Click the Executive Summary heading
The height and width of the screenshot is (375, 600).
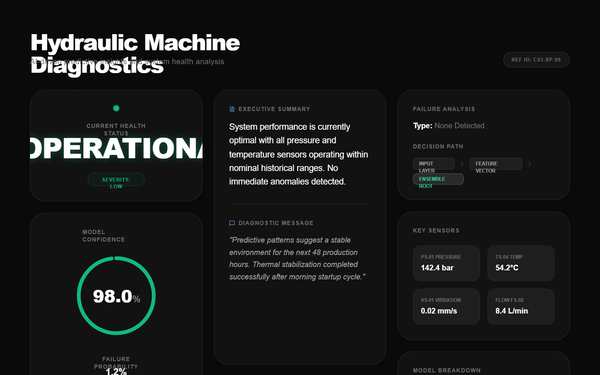(x=274, y=109)
